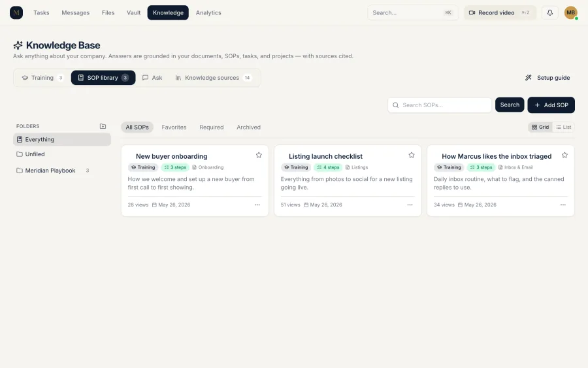Click into the Search SOPs field

[440, 105]
